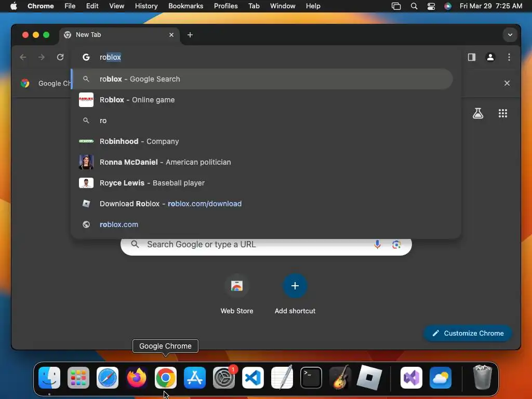This screenshot has height=399, width=532.
Task: Open Visual Studio from the Dock
Action: 411,378
